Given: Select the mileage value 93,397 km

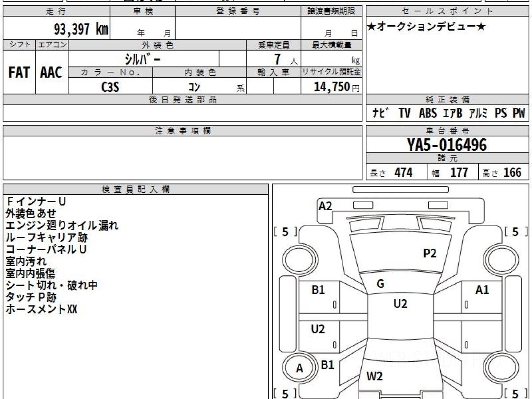Looking at the screenshot, I should (x=81, y=29).
